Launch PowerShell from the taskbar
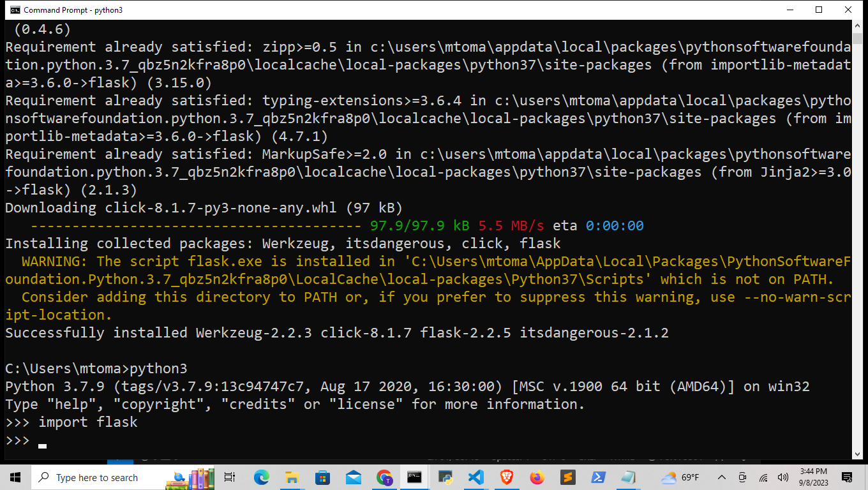This screenshot has width=868, height=490. 598,477
